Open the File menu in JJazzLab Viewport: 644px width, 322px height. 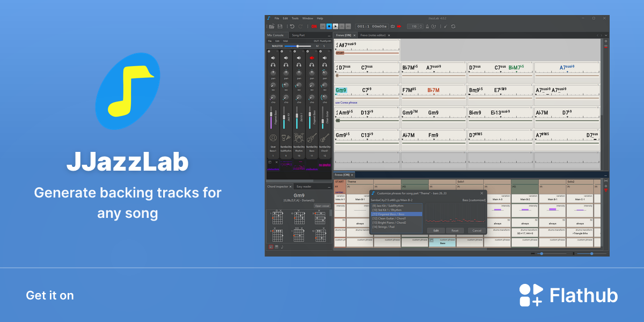tap(277, 18)
